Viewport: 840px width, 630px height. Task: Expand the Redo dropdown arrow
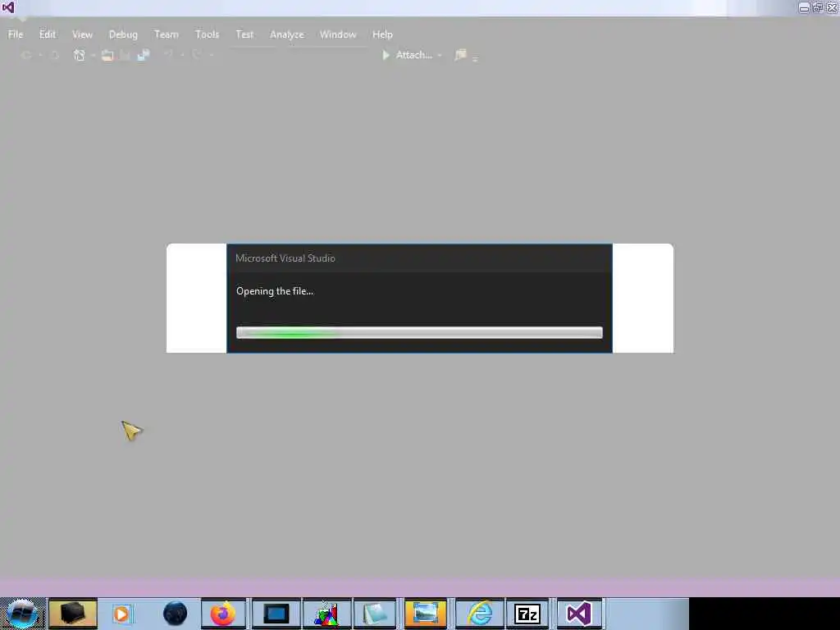pos(211,55)
